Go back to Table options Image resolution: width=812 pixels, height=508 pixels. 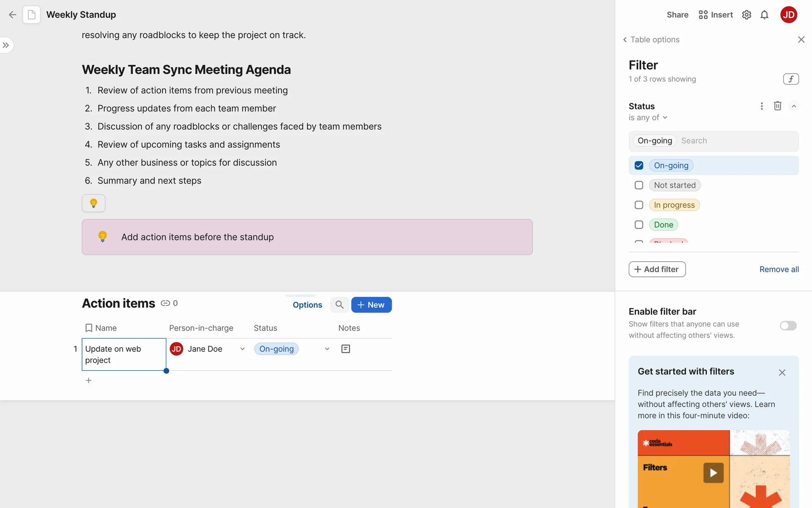(x=651, y=39)
